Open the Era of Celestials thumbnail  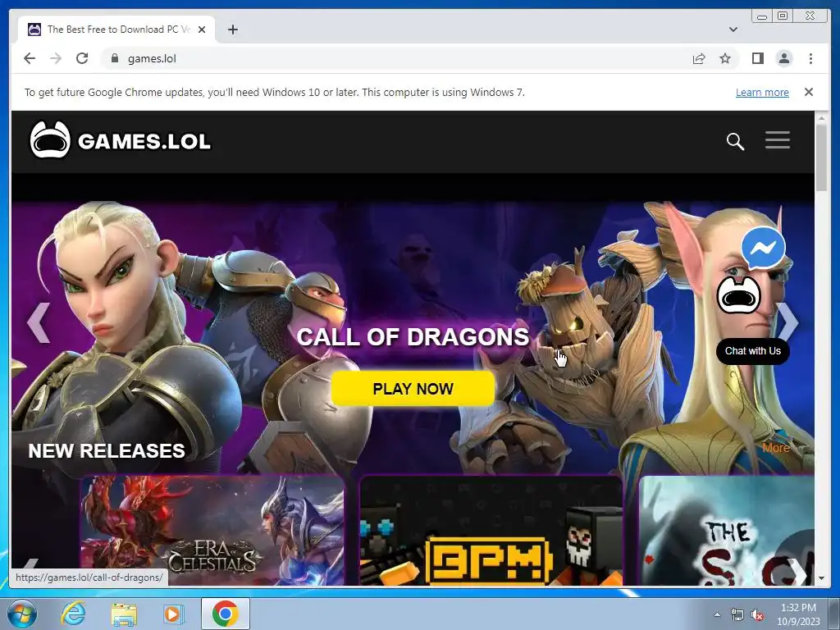tap(212, 530)
